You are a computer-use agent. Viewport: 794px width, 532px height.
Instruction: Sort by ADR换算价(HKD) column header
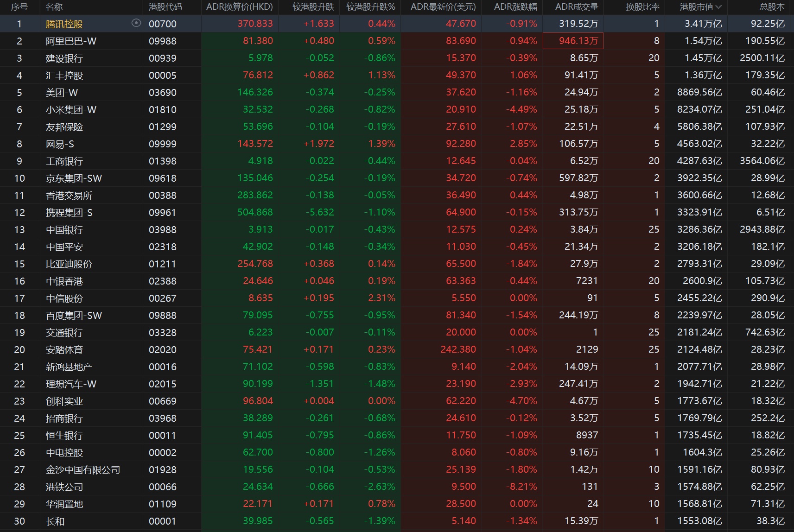click(239, 7)
